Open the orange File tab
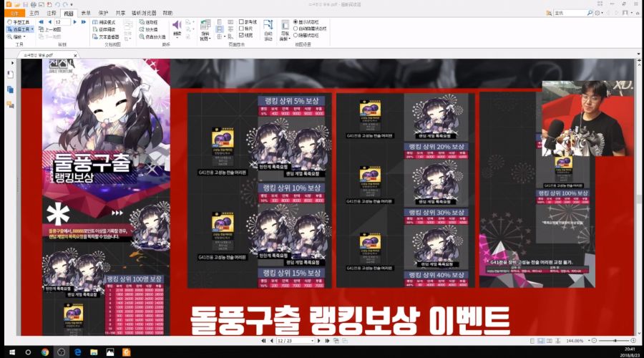The height and width of the screenshot is (358, 644). click(x=15, y=13)
